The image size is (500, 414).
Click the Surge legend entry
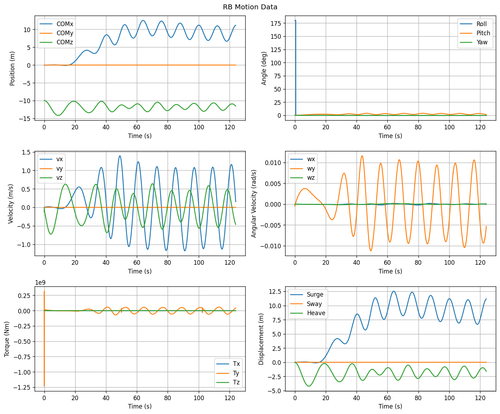coord(307,295)
